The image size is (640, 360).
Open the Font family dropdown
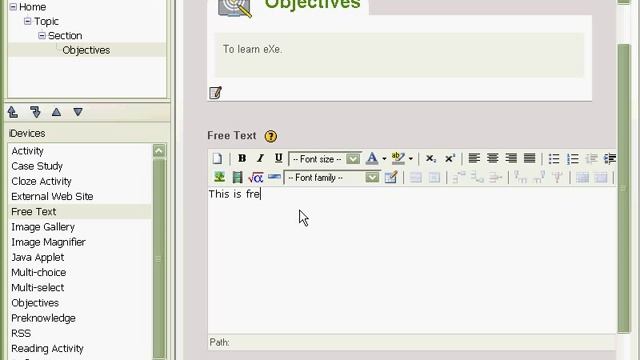[x=332, y=178]
